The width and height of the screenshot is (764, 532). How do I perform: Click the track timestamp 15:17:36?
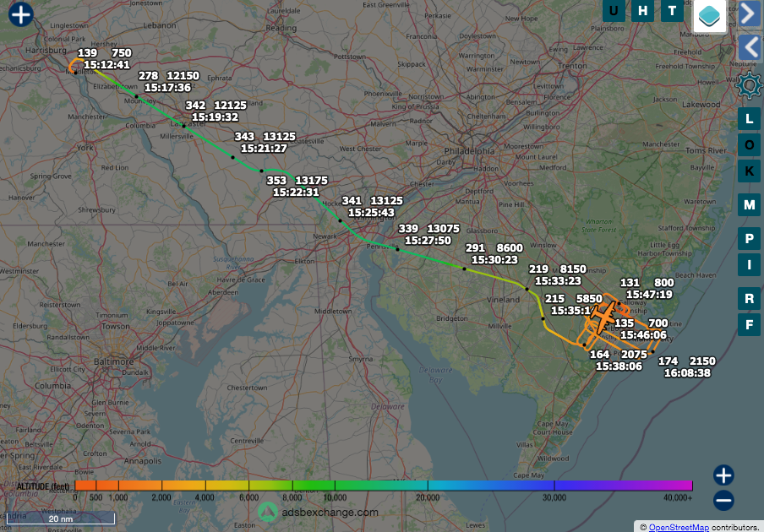(167, 88)
